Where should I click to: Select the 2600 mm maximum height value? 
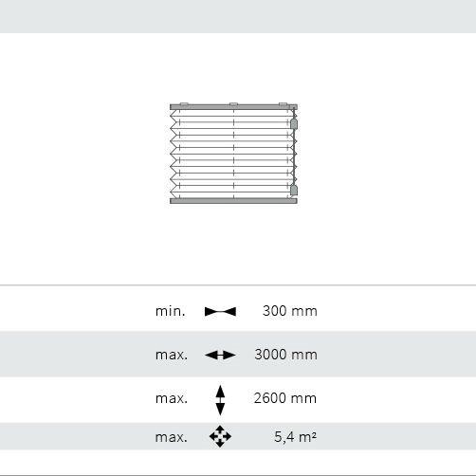pyautogui.click(x=285, y=398)
